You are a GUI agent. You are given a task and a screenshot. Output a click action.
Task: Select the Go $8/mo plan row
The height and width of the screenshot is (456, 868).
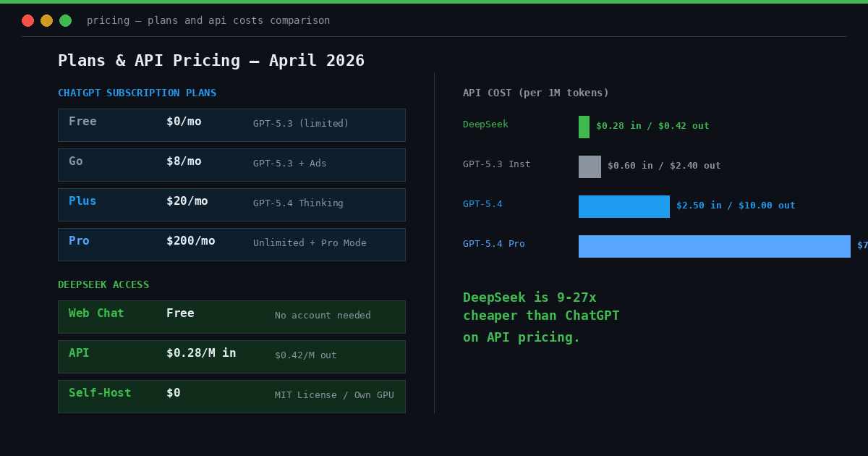[x=231, y=164]
